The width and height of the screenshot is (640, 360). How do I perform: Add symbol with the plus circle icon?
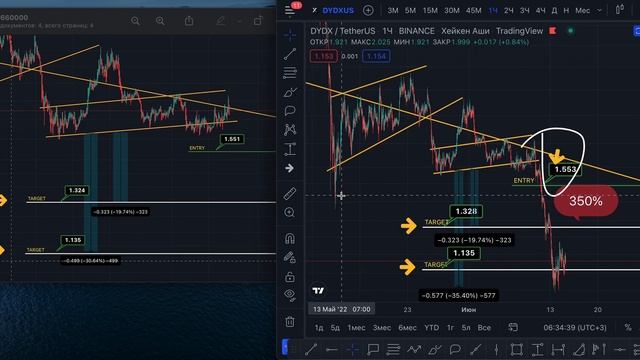point(368,11)
